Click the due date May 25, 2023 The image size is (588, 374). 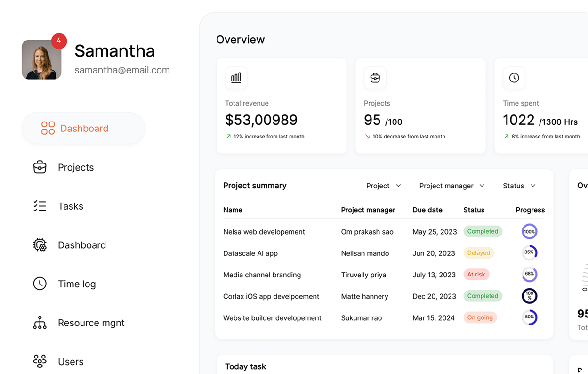click(435, 232)
